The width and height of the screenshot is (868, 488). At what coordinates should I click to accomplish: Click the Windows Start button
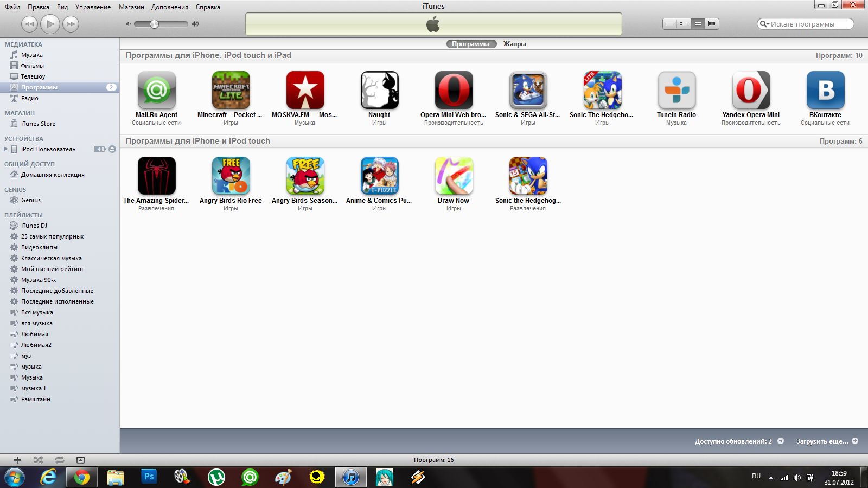click(15, 478)
